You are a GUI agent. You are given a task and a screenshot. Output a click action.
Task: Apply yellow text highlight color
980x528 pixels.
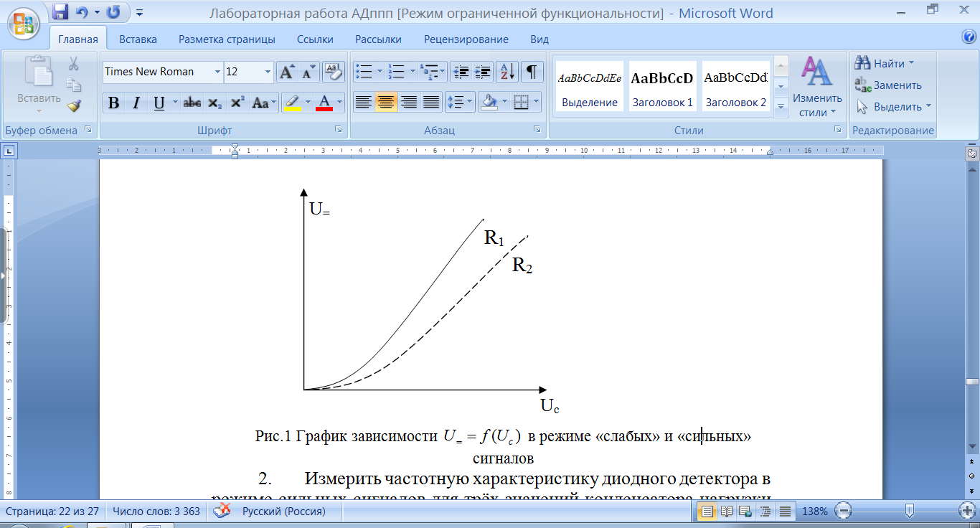(292, 103)
